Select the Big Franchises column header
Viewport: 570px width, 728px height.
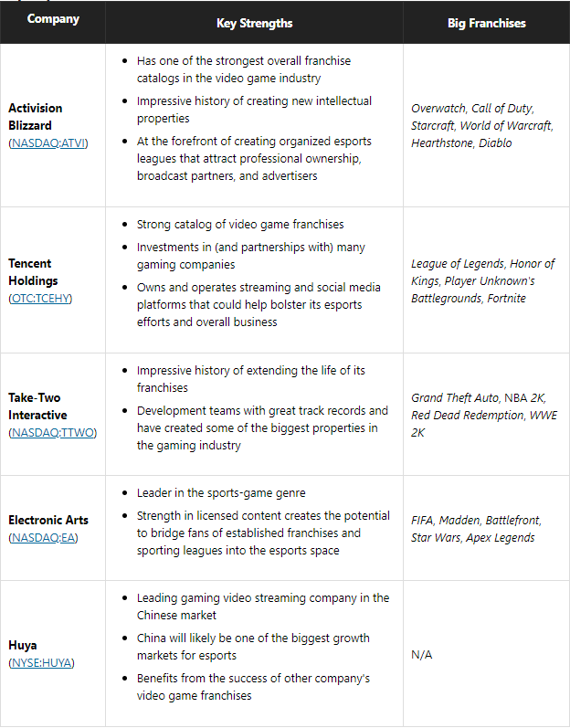point(486,23)
